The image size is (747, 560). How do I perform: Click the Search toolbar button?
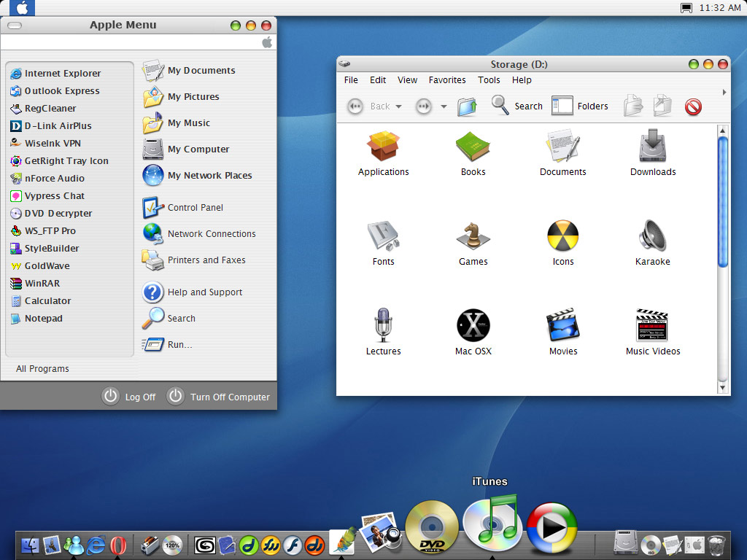click(517, 106)
